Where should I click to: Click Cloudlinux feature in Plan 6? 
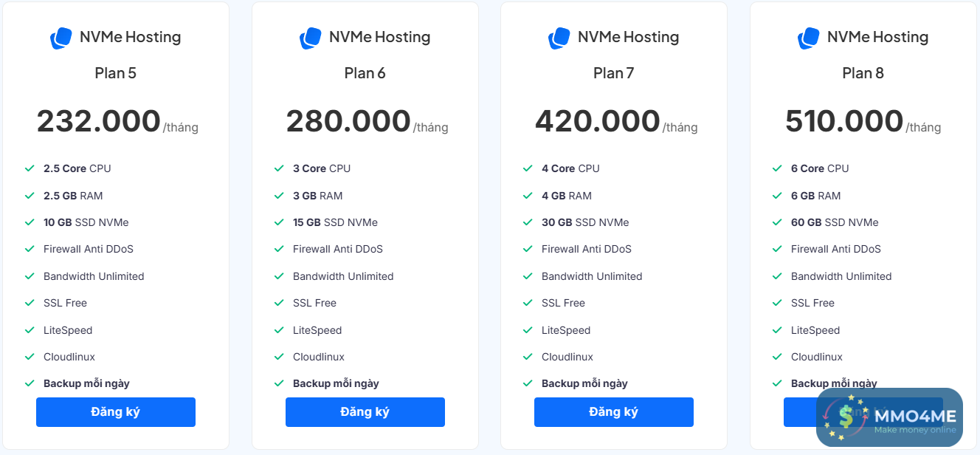pyautogui.click(x=319, y=357)
